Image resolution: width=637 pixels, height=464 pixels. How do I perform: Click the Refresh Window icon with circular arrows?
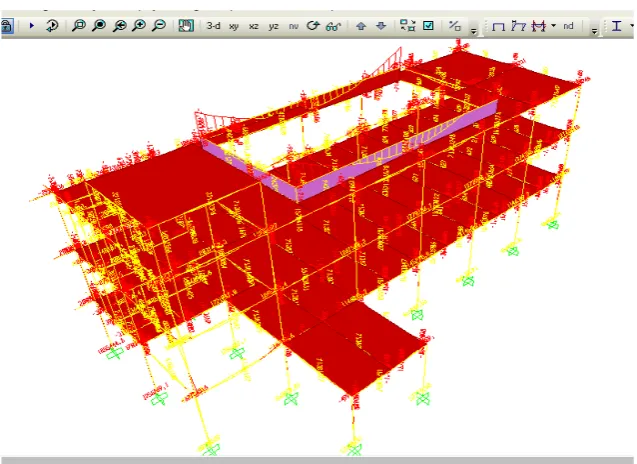click(52, 26)
